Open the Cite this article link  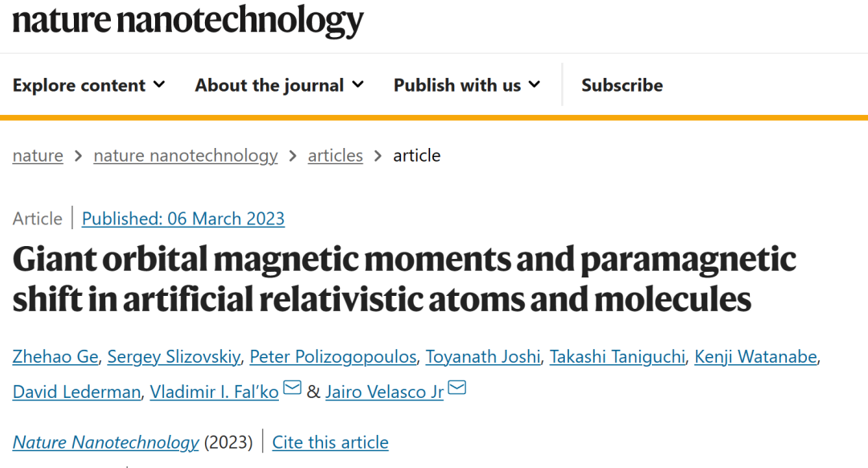tap(330, 442)
